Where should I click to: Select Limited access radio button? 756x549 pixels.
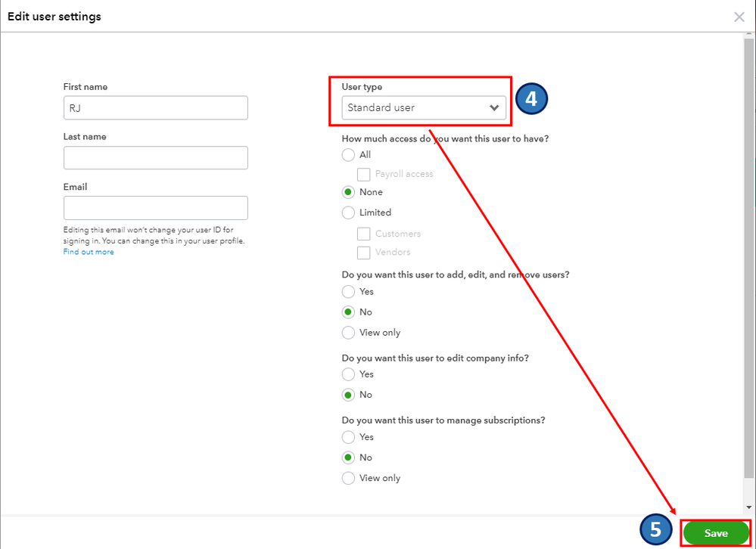point(348,212)
